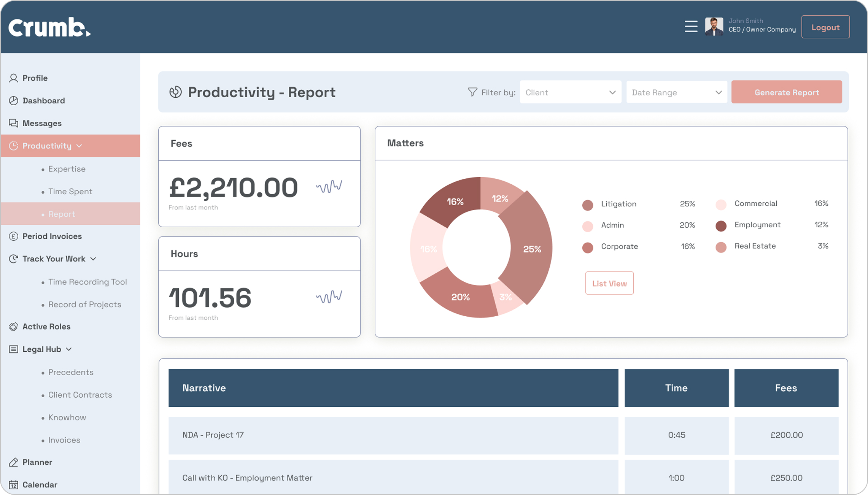The width and height of the screenshot is (868, 495).
Task: Open the Date Range dropdown
Action: click(x=676, y=92)
